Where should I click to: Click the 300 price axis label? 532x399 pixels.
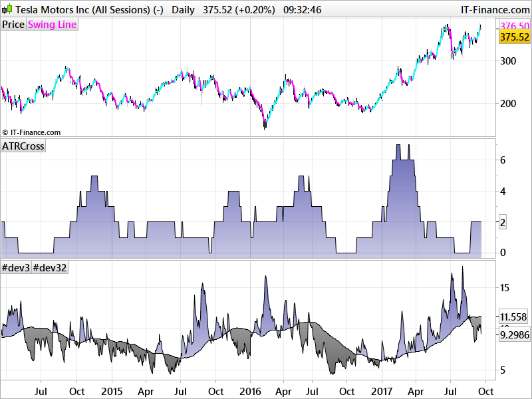(x=508, y=61)
